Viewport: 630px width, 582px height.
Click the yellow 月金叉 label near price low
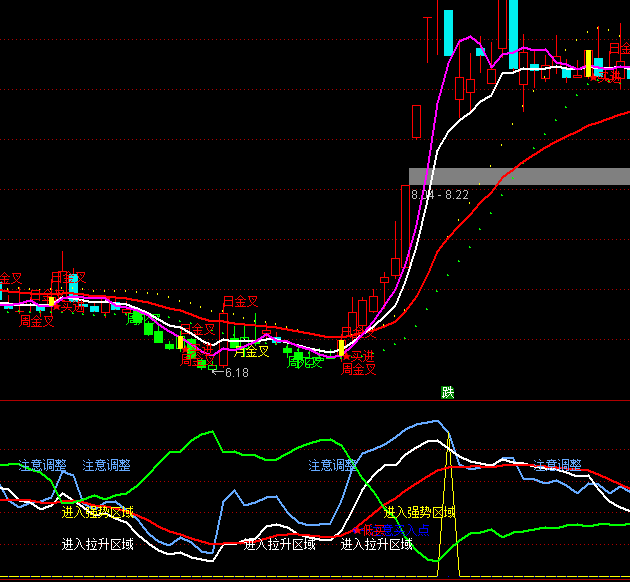pos(251,351)
